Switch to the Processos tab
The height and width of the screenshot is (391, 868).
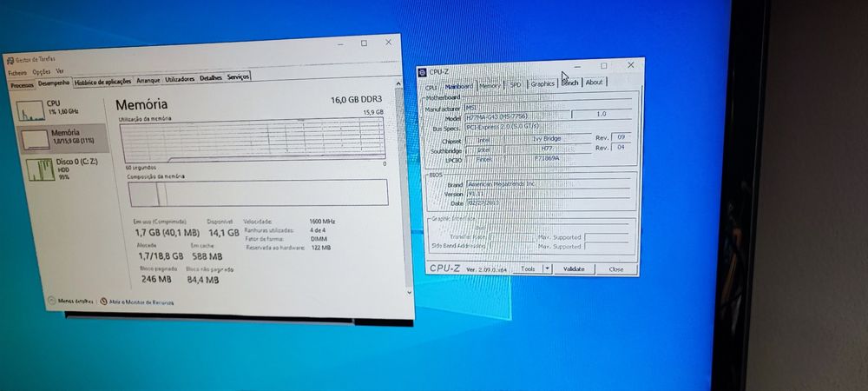[x=23, y=85]
